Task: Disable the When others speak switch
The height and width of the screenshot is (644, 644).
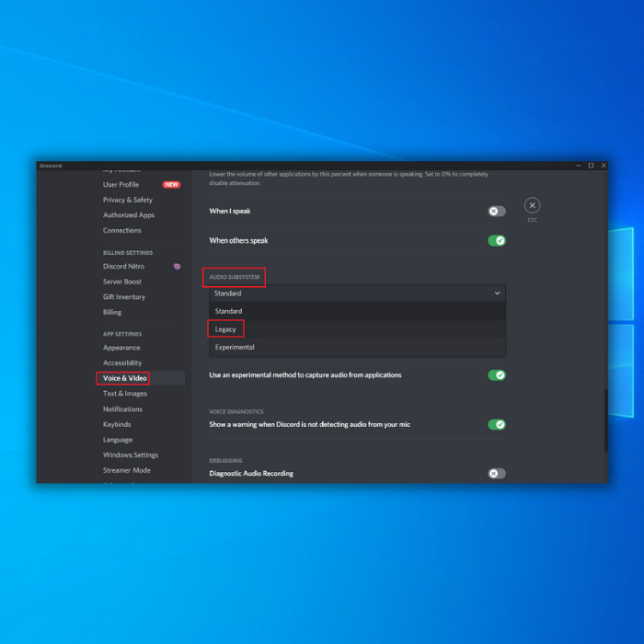Action: click(x=496, y=241)
